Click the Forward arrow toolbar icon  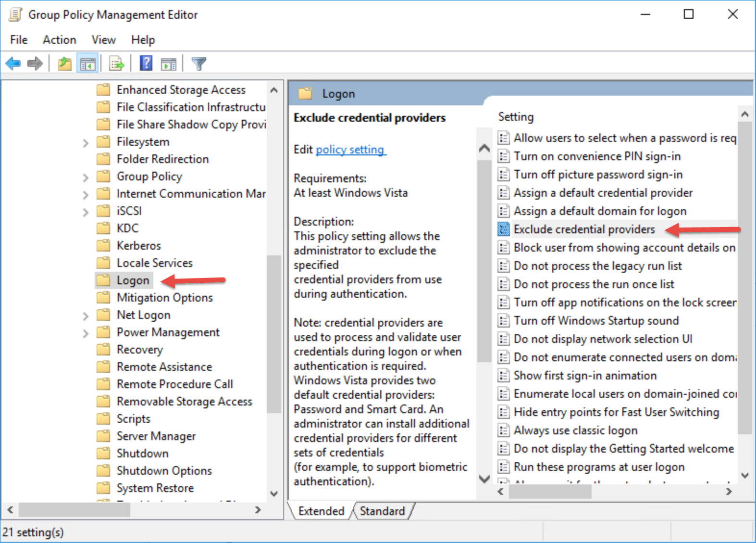click(x=35, y=63)
